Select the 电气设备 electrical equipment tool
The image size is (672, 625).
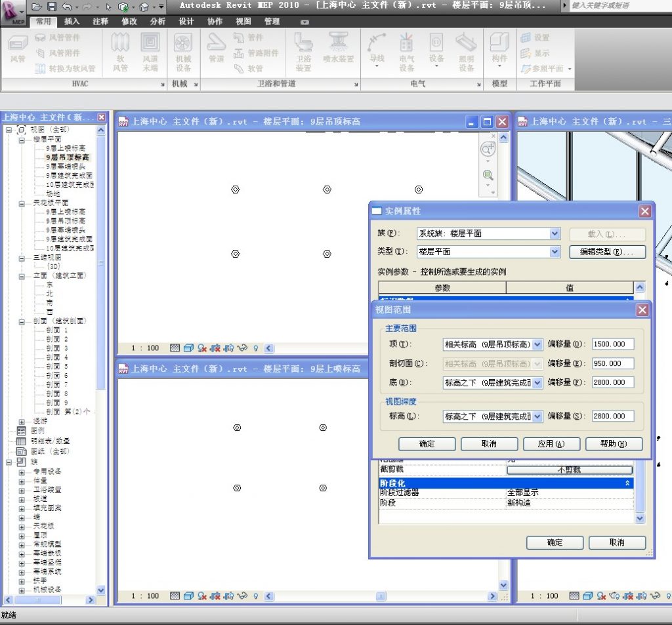pos(406,51)
